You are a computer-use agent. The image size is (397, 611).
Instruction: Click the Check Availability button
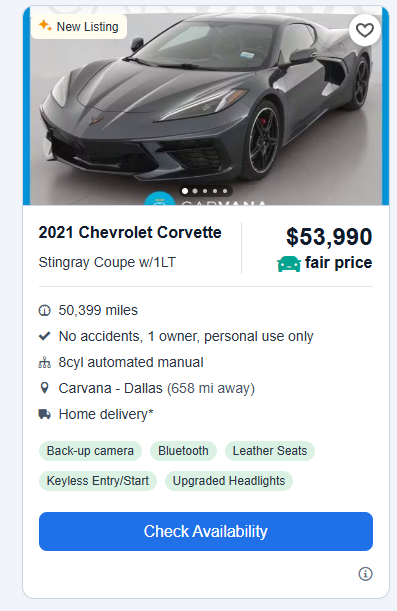(x=206, y=532)
